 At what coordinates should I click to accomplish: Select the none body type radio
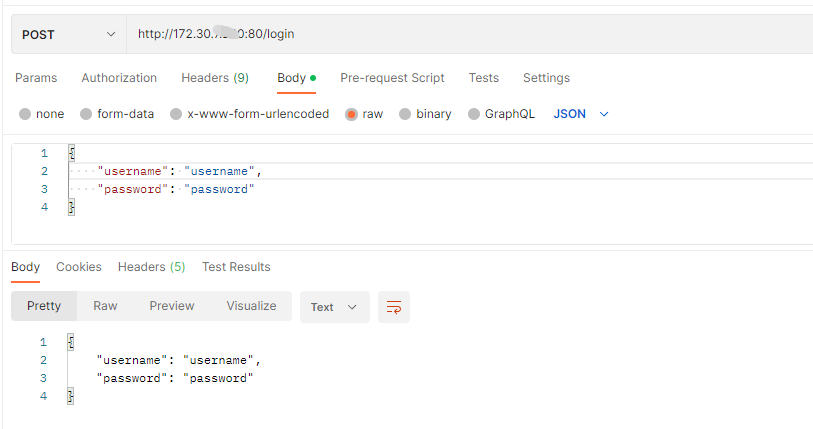click(x=26, y=114)
